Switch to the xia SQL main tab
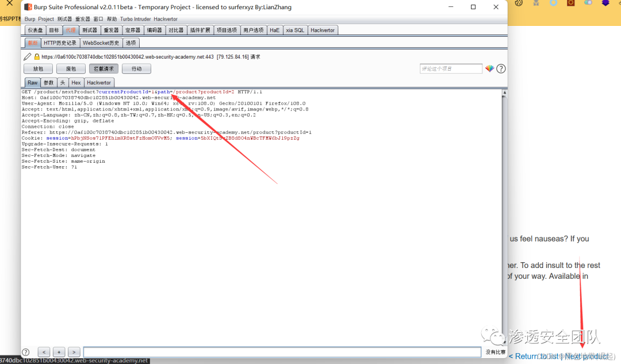Screen dimensions: 621x364 pos(295,30)
